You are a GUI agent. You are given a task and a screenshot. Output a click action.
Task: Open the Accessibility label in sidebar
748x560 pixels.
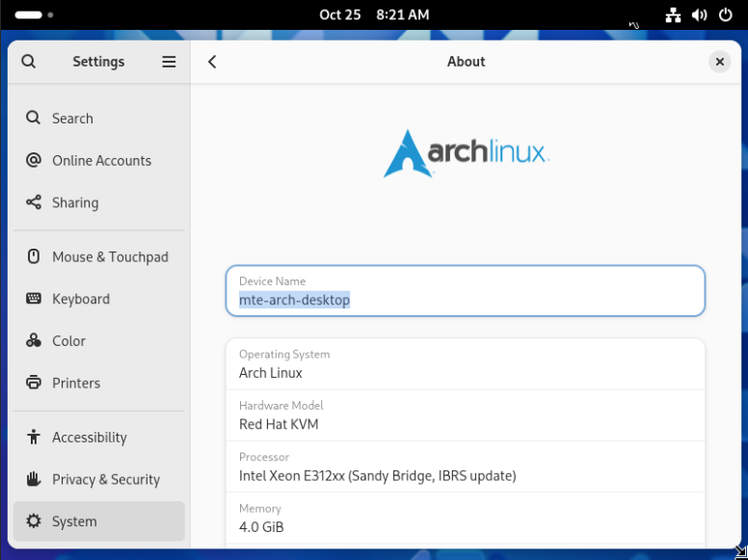[x=90, y=438]
